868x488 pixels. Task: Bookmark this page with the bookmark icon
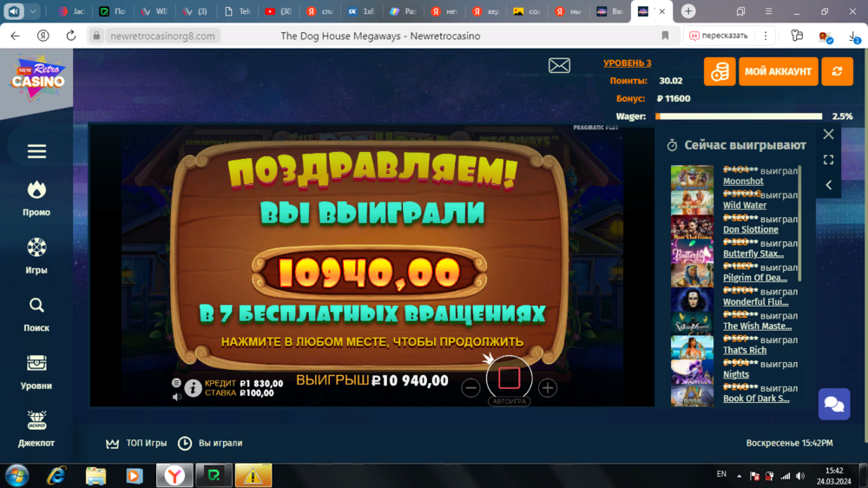[665, 36]
